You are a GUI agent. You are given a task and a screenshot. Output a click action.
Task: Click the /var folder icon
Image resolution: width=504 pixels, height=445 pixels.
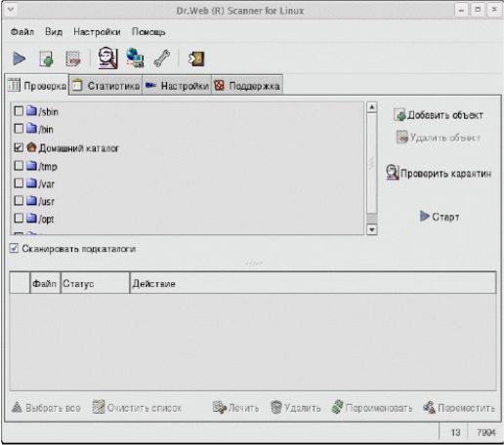(31, 182)
